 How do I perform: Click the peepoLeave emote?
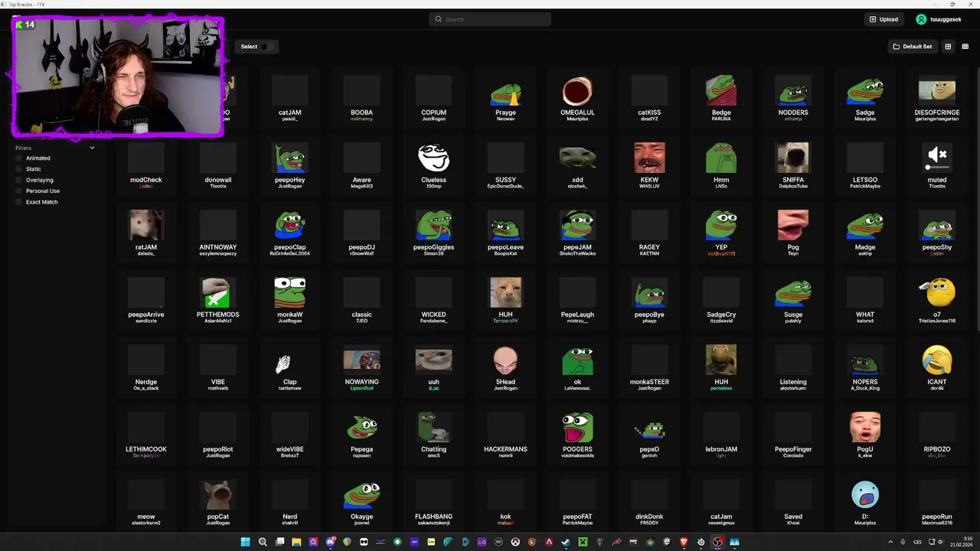(x=505, y=232)
